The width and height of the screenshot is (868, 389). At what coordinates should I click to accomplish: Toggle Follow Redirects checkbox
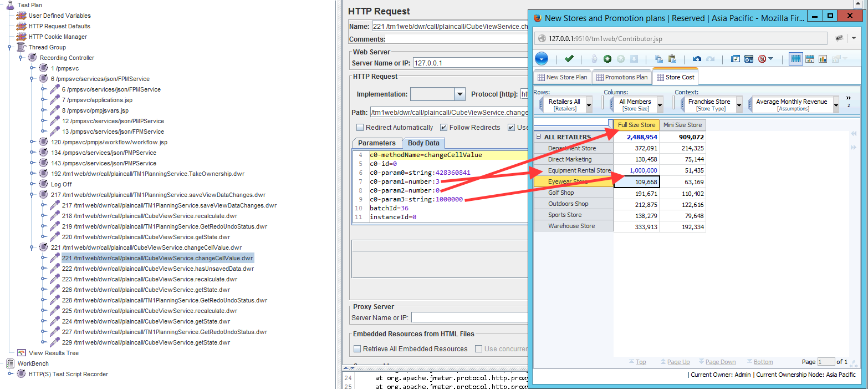[443, 128]
